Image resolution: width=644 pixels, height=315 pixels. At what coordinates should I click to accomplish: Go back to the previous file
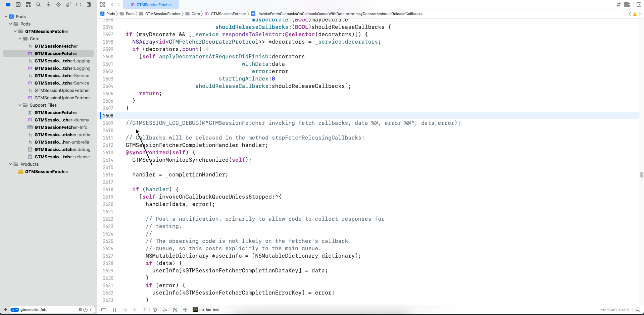(x=112, y=5)
